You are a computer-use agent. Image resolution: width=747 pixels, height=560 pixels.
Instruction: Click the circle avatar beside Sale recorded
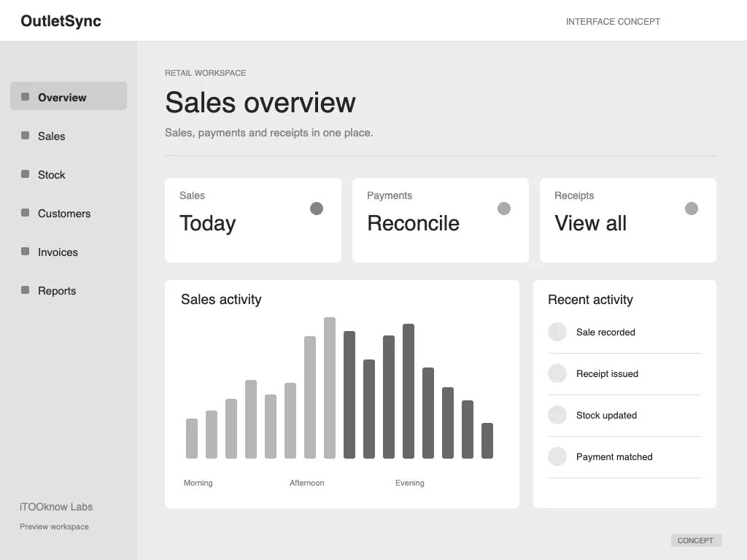tap(557, 332)
